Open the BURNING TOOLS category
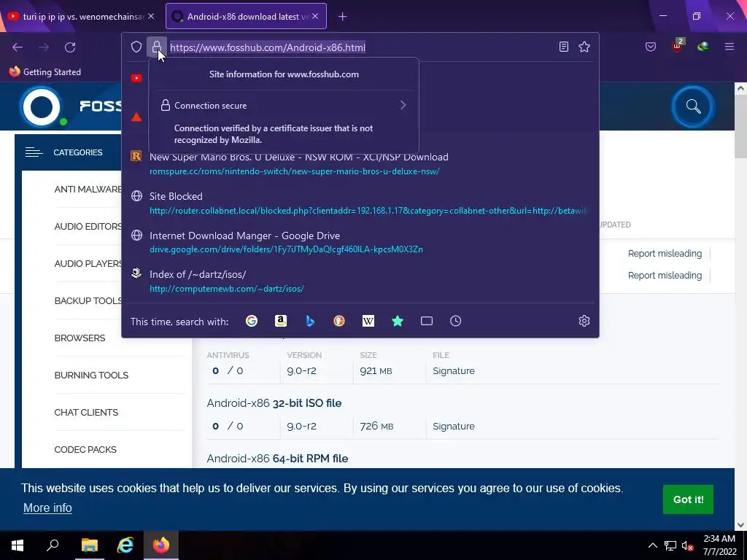747x560 pixels. (91, 376)
